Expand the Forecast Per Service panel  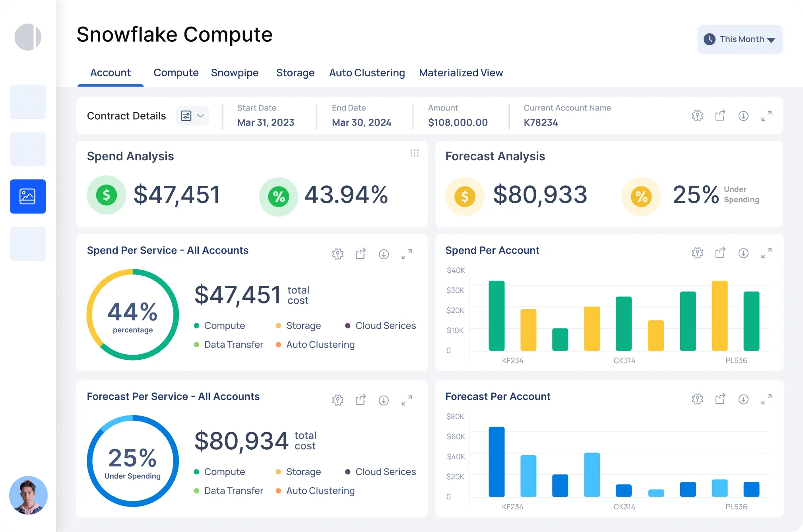(x=407, y=400)
